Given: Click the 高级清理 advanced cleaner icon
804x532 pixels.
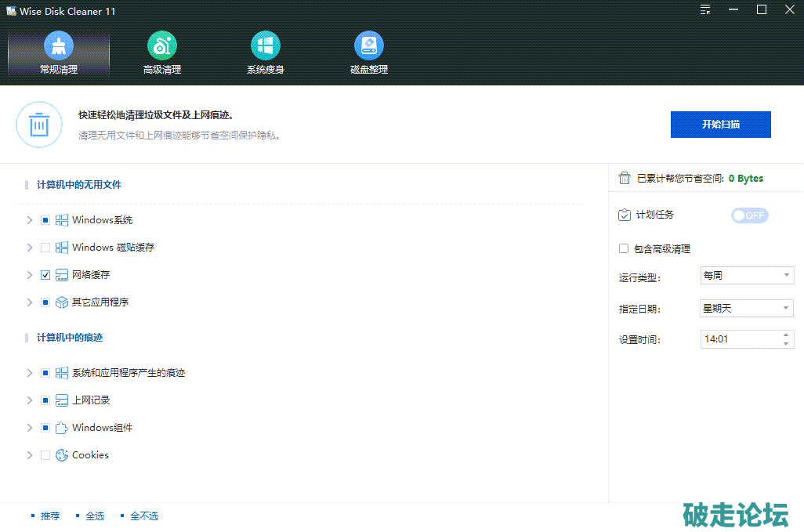Looking at the screenshot, I should (x=162, y=46).
